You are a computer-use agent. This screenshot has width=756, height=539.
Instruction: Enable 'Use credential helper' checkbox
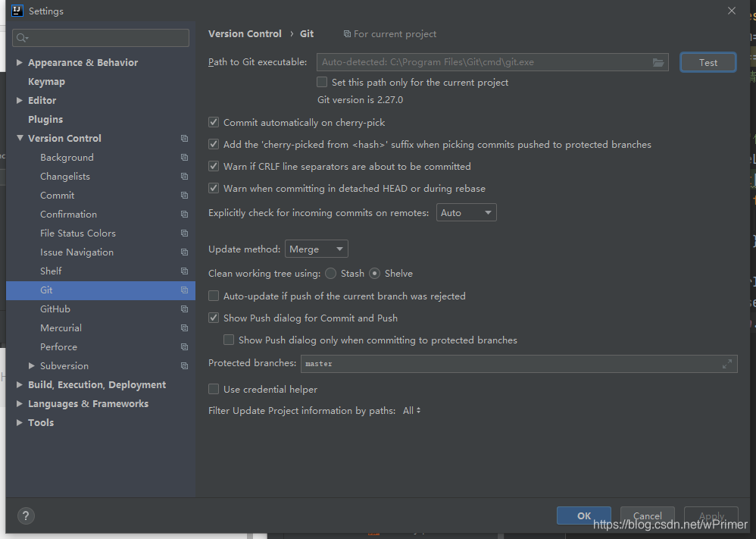tap(214, 389)
